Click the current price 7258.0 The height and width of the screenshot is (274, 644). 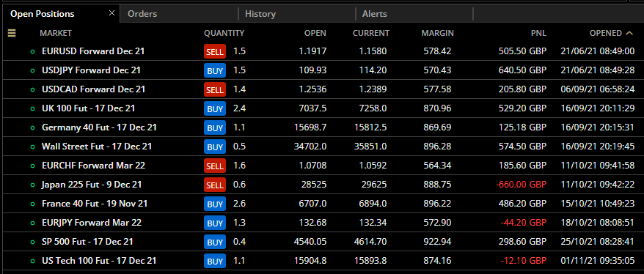373,108
